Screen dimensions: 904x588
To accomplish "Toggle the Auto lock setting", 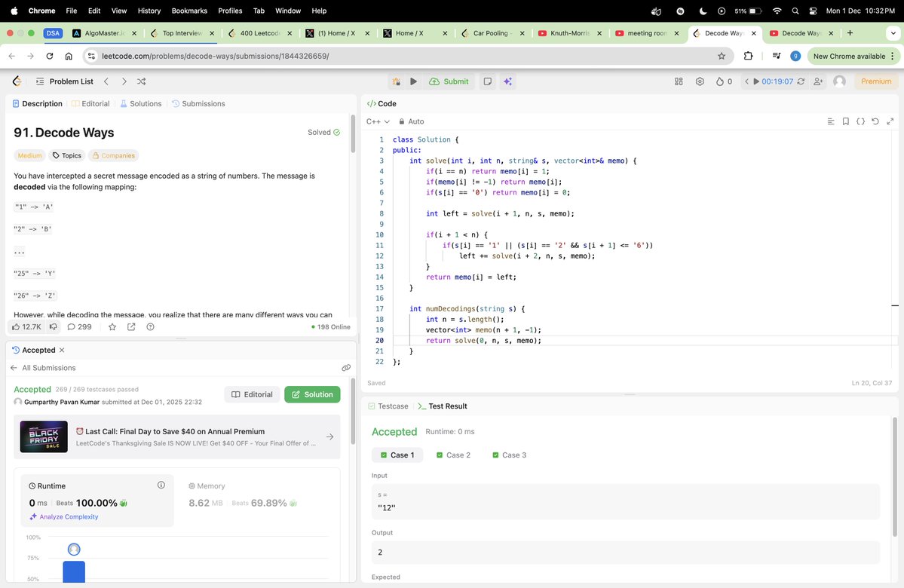I will pyautogui.click(x=411, y=121).
